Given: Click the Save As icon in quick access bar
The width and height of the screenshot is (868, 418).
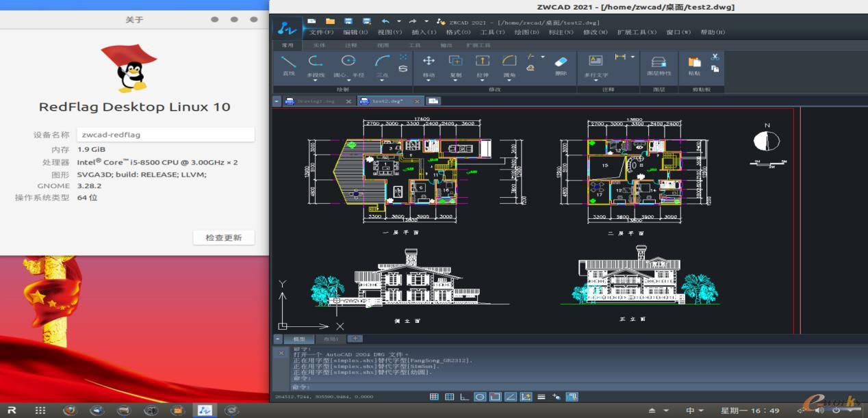Looking at the screenshot, I should [367, 21].
